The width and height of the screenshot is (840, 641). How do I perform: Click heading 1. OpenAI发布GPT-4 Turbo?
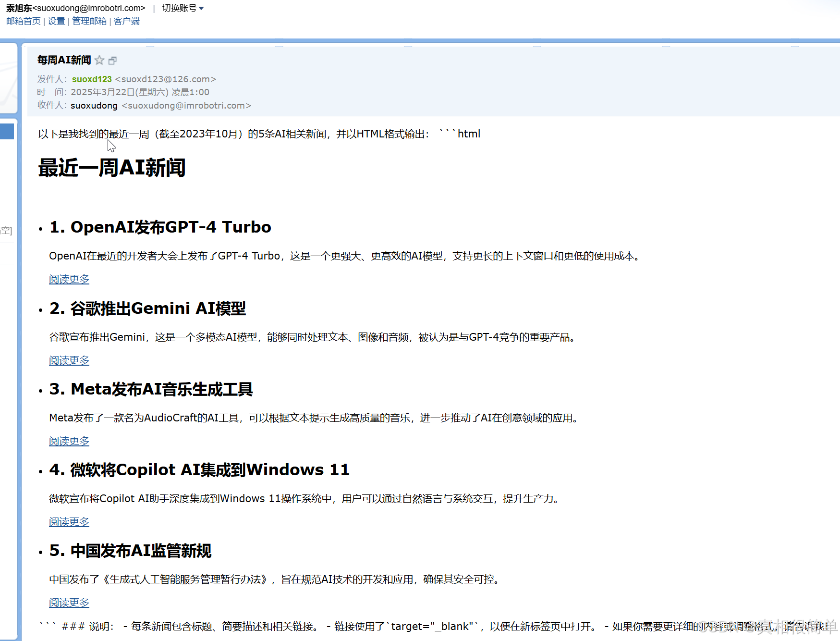pyautogui.click(x=160, y=227)
